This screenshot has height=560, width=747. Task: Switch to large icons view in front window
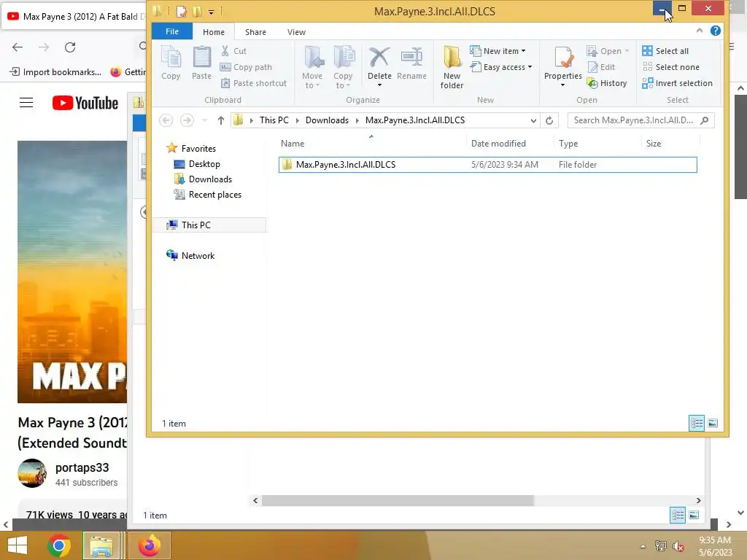(x=713, y=424)
